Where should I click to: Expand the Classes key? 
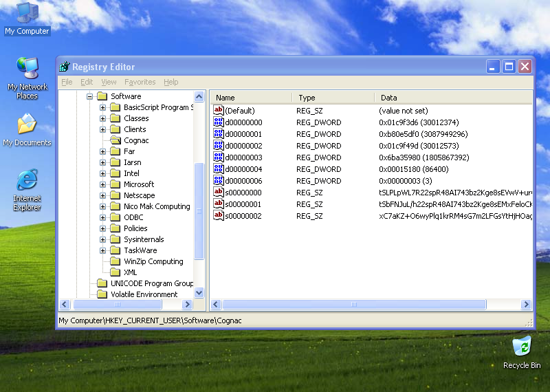[x=102, y=118]
